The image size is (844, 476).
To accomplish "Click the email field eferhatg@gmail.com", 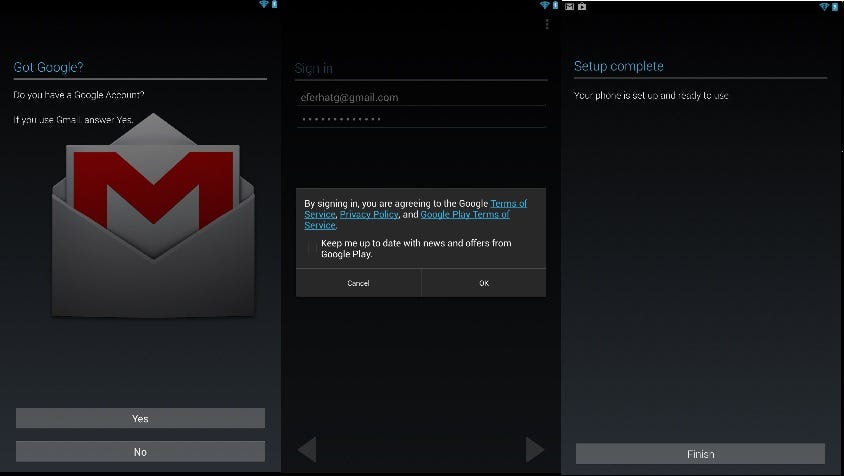I will tap(421, 97).
